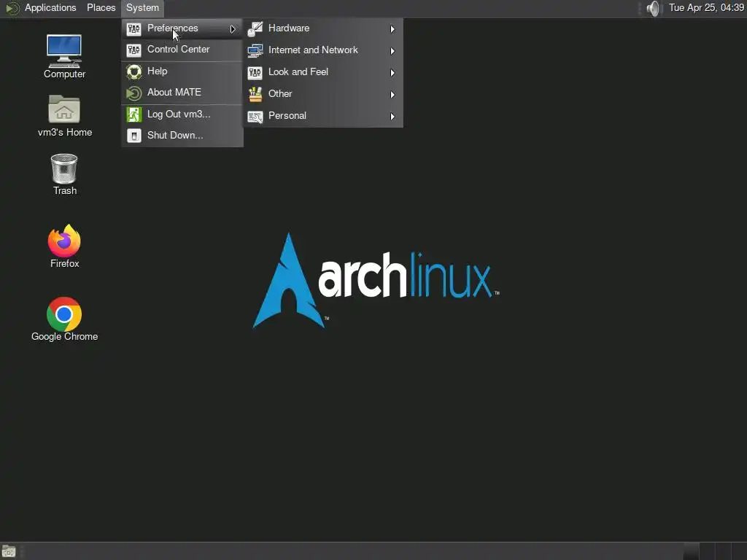Click the Internet and Network computers icon
The height and width of the screenshot is (560, 747).
click(x=255, y=50)
